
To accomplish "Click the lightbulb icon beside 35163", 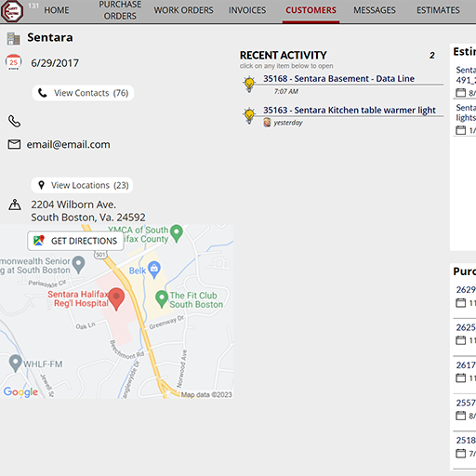I will 249,115.
